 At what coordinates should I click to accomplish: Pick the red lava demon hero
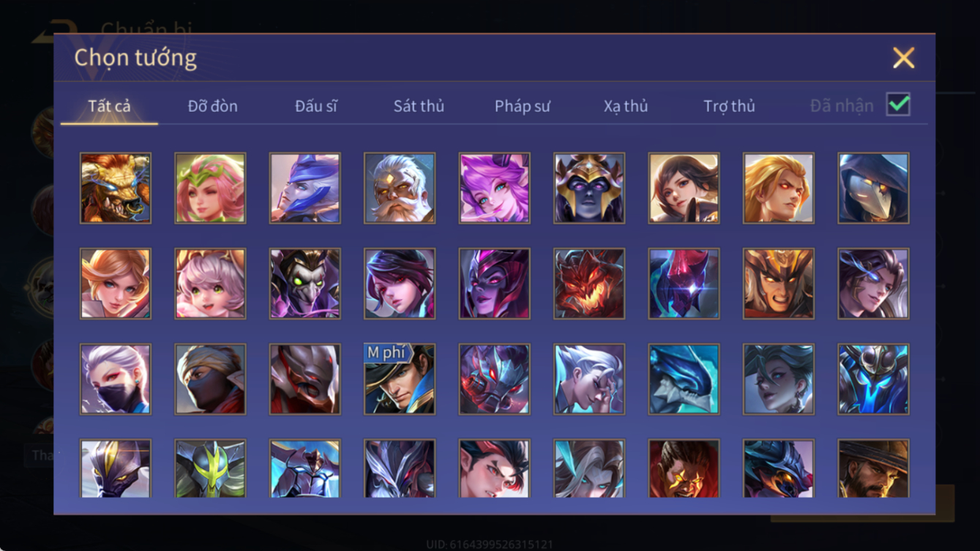(589, 284)
